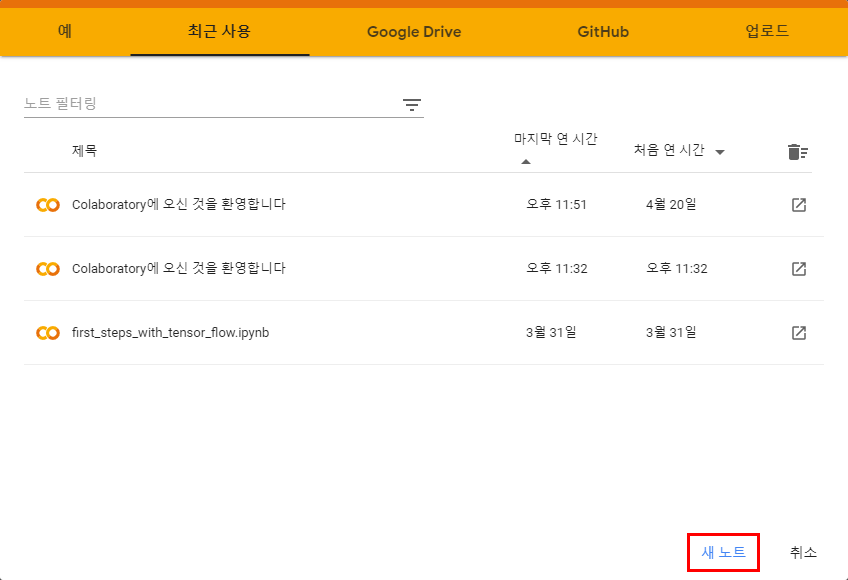The height and width of the screenshot is (580, 848).
Task: Open first_steps_with_tensor_flow.ipynb in new tab icon
Action: tap(799, 333)
